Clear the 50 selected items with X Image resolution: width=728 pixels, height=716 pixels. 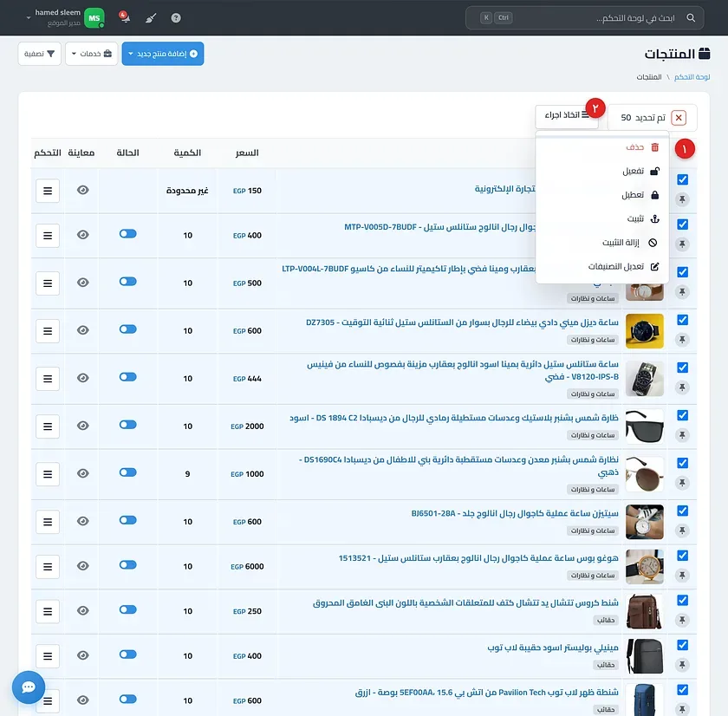tap(679, 118)
